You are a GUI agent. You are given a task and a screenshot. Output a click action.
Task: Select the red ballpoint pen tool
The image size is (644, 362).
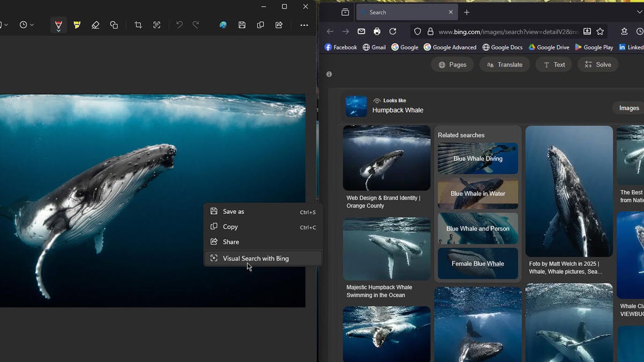58,25
